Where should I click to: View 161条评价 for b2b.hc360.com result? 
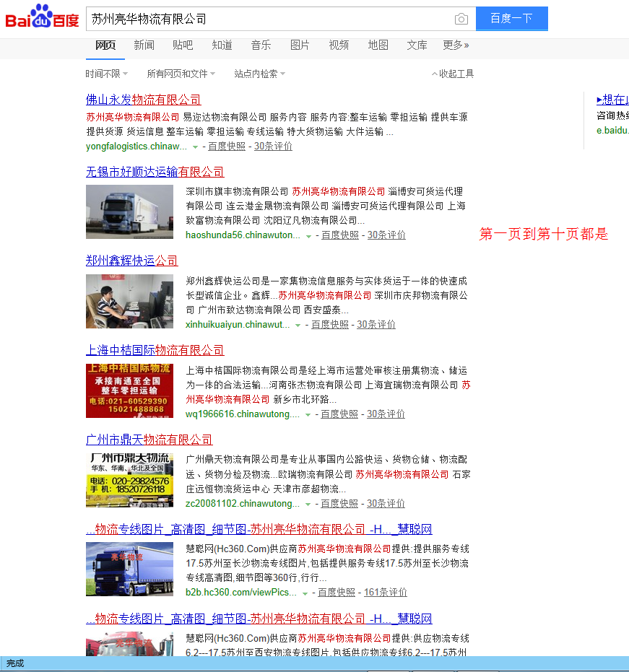click(x=386, y=593)
